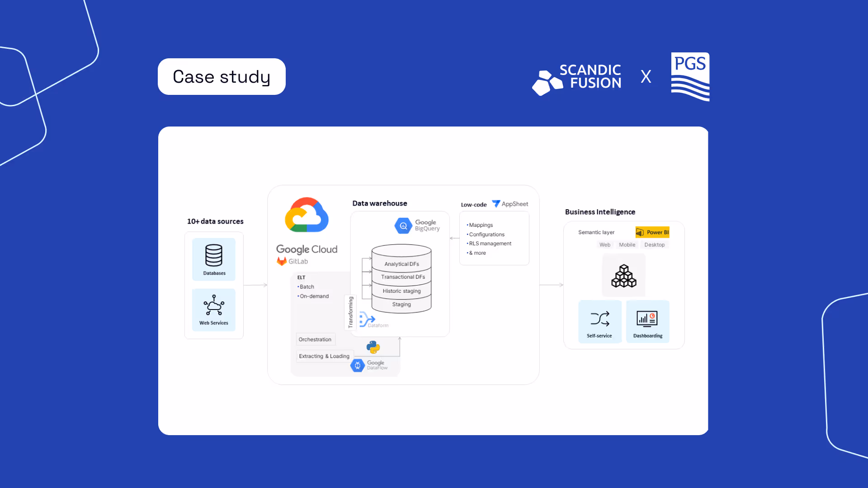This screenshot has height=488, width=868.
Task: Click the PGS logo
Action: pos(690,77)
